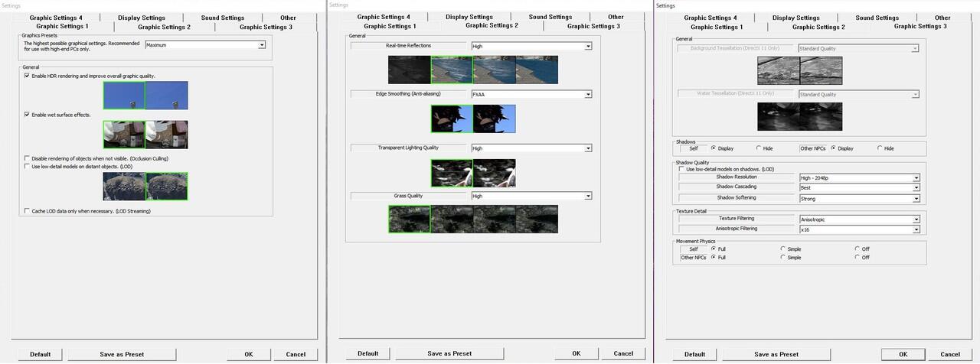Select the non-highlighted Transparent Lighting preview image

pyautogui.click(x=495, y=173)
